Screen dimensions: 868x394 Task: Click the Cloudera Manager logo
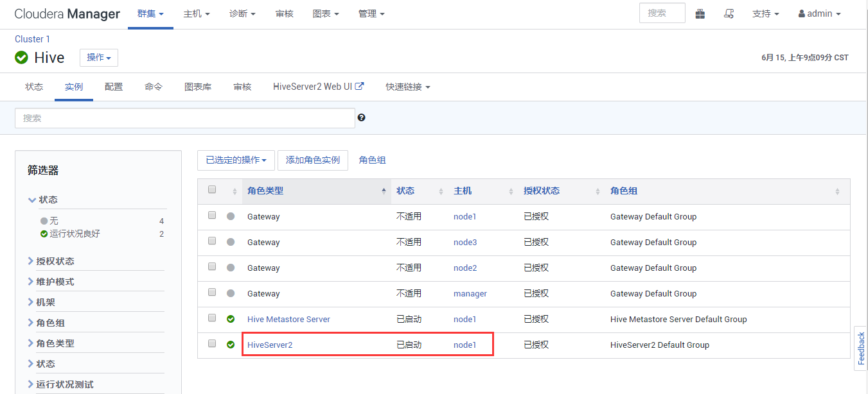coord(67,14)
